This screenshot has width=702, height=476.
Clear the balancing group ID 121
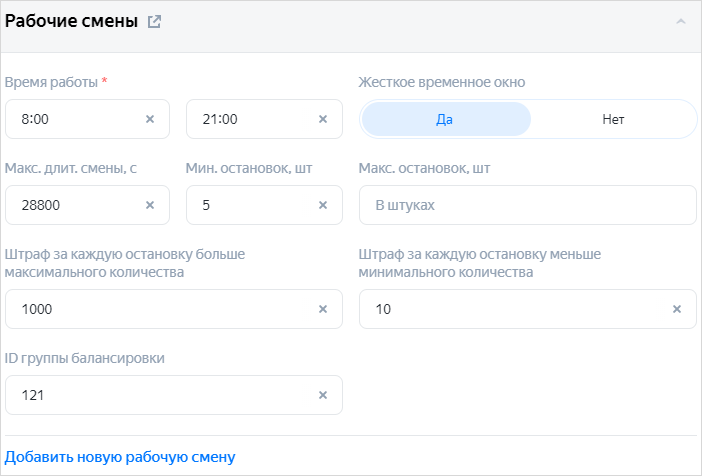(x=322, y=395)
